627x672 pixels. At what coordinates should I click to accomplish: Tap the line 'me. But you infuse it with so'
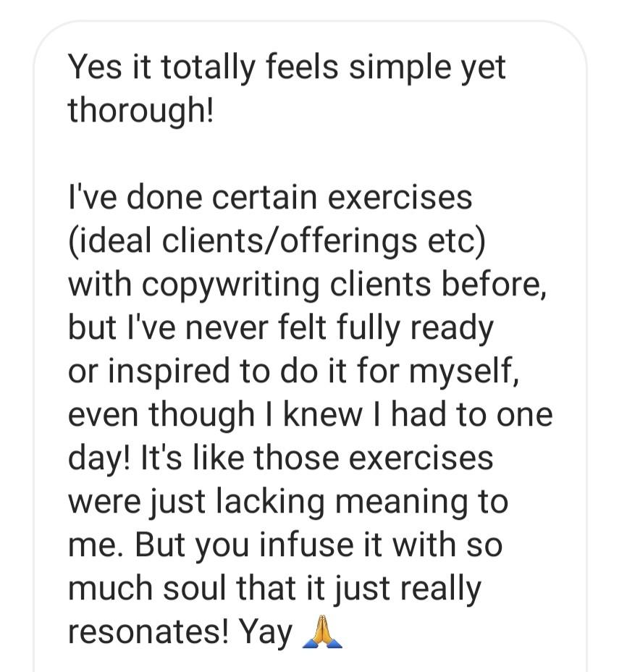click(285, 545)
